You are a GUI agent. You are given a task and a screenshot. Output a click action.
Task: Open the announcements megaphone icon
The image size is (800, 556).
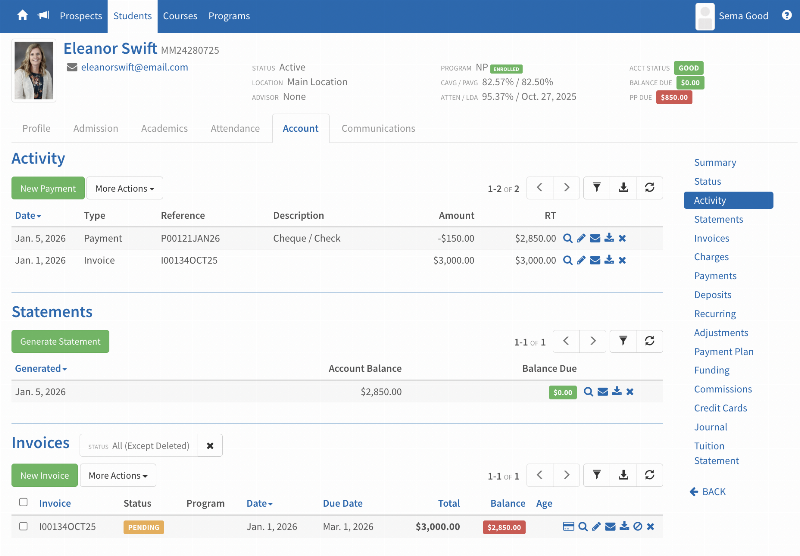coord(43,16)
